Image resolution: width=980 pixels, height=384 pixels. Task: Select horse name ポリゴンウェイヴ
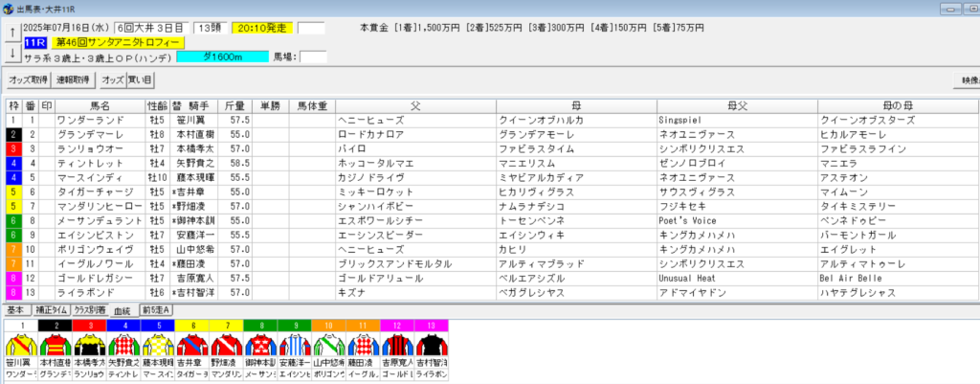tap(95, 250)
